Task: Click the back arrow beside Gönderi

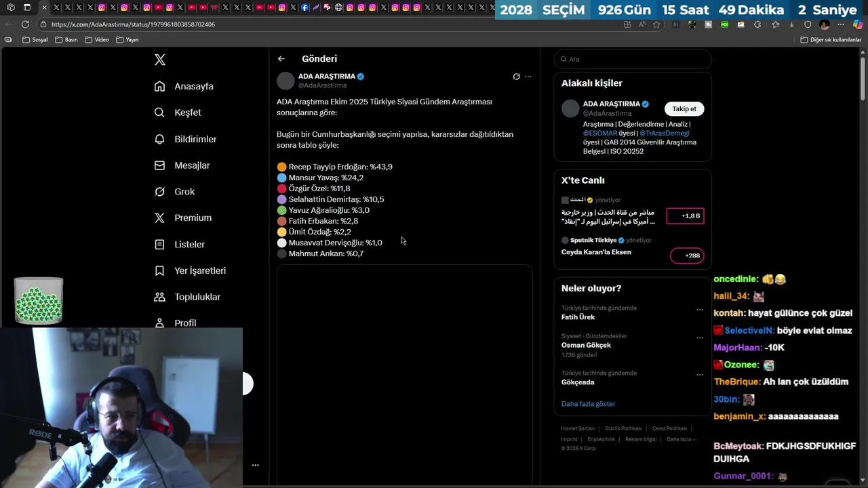Action: point(281,59)
